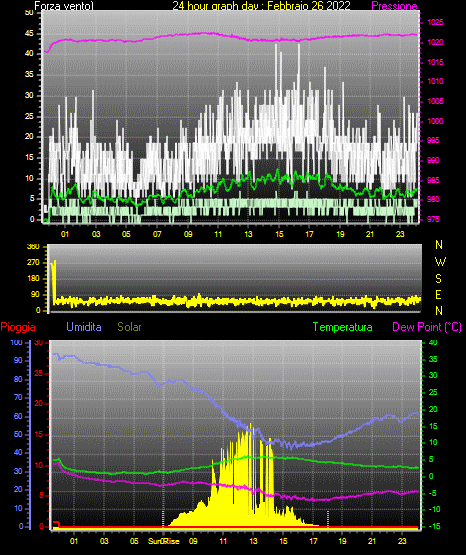Click hour 23 on the wind chart axis
Screen dimensions: 466x555
(400, 234)
